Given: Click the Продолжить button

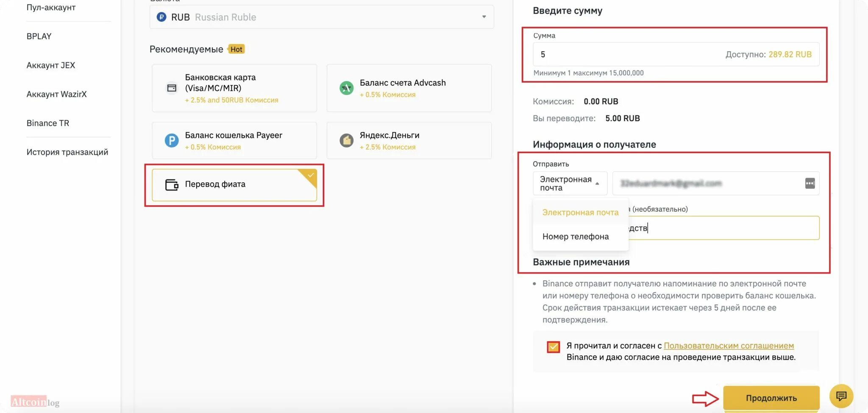Looking at the screenshot, I should (771, 398).
